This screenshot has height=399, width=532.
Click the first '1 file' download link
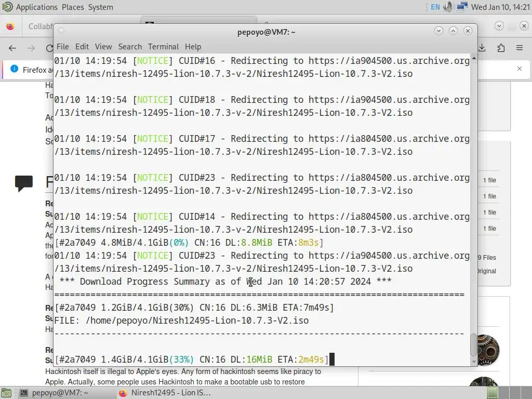[x=489, y=180]
